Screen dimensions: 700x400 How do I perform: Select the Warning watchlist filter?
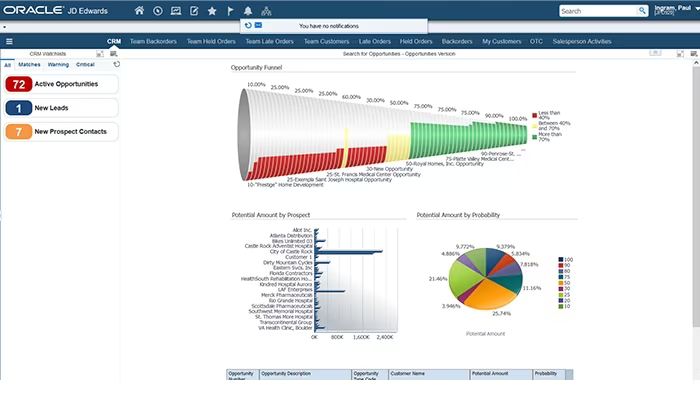click(58, 65)
